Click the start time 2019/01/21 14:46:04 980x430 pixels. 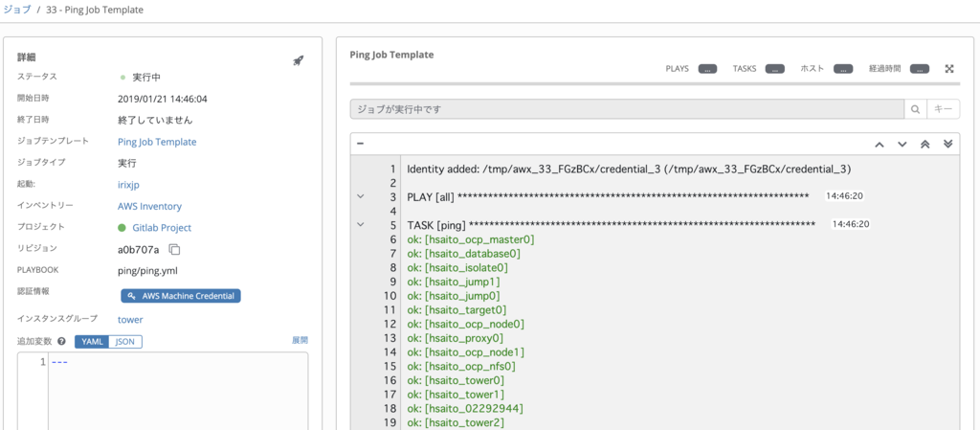pyautogui.click(x=163, y=99)
